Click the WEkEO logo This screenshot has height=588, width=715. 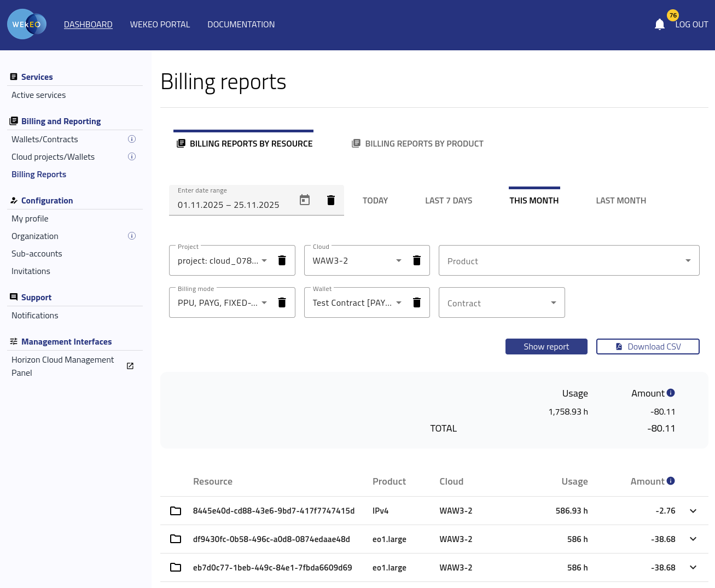click(27, 25)
